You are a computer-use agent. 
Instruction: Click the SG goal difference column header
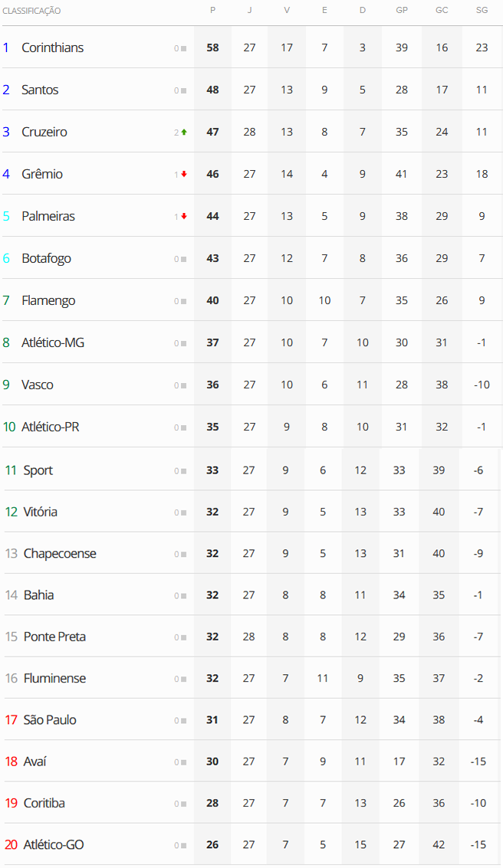click(x=482, y=11)
